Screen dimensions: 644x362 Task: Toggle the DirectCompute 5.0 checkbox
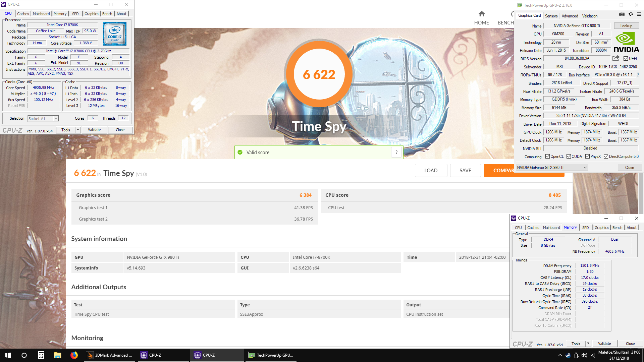click(606, 157)
